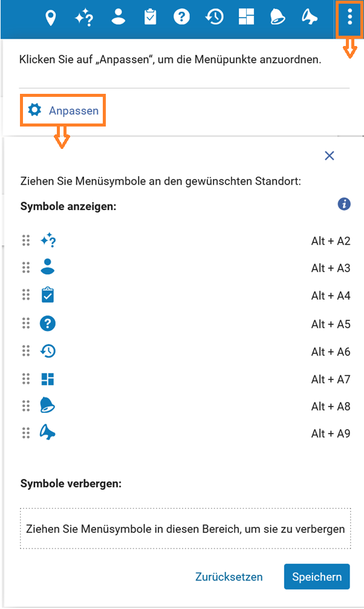
Task: Open the three-dot overflow menu
Action: click(x=349, y=18)
